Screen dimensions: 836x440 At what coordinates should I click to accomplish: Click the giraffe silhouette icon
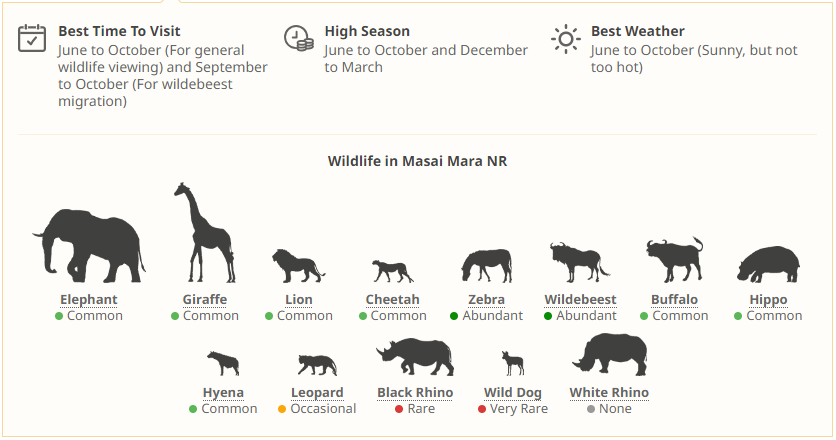[204, 233]
